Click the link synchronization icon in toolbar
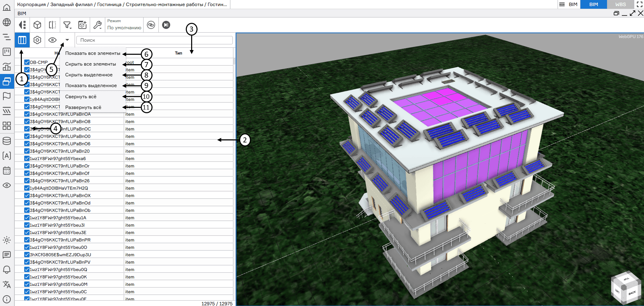This screenshot has width=644, height=306. click(151, 25)
